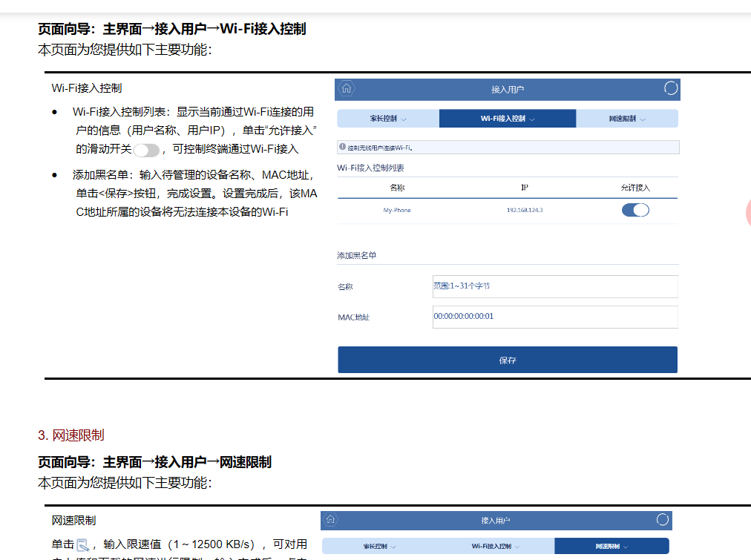Select highlighted 网速限制 tab in lower panel
The width and height of the screenshot is (751, 560).
611,546
